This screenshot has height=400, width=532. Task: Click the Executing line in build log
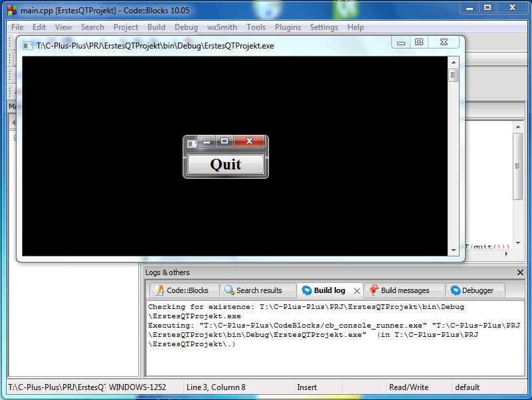tap(334, 334)
